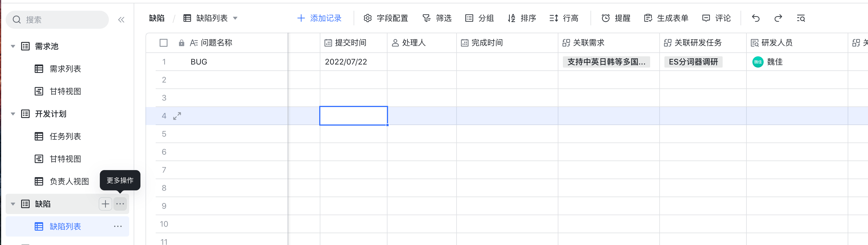Click the 魏佳 name in row 1
The width and height of the screenshot is (868, 245).
coord(775,62)
